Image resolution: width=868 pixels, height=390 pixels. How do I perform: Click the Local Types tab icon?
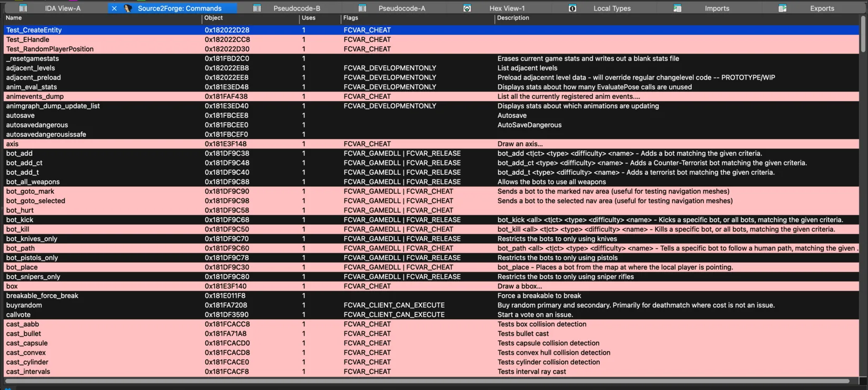[572, 8]
